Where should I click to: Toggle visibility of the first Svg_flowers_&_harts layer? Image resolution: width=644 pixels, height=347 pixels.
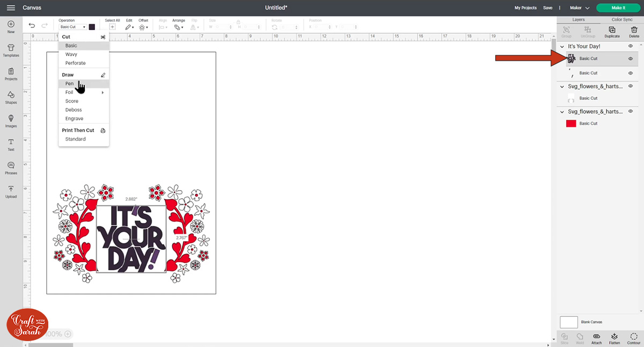[631, 85]
